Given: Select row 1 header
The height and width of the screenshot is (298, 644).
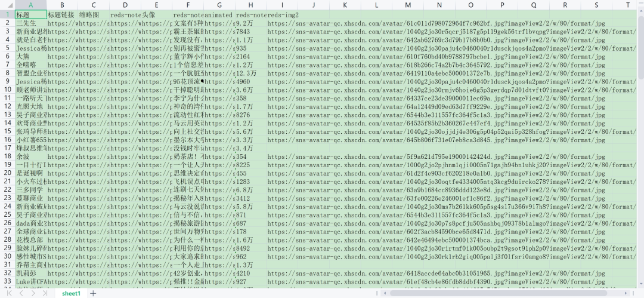Looking at the screenshot, I should [x=7, y=14].
